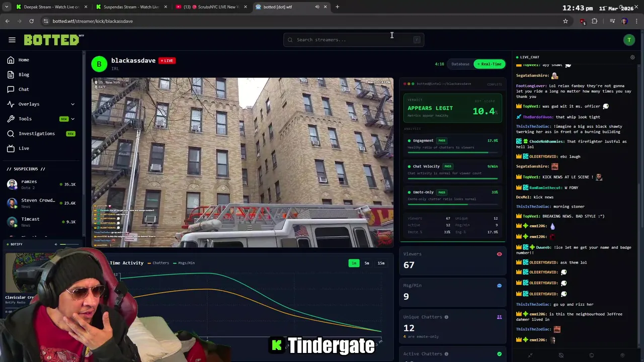
Task: Expand the Overlays submenu arrow
Action: pos(72,104)
